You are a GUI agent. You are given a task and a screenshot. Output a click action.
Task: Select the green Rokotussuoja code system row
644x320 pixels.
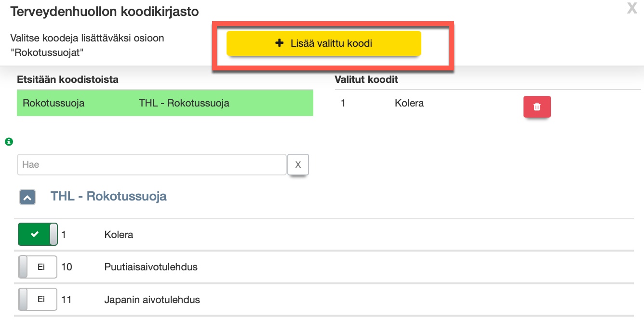tap(165, 103)
